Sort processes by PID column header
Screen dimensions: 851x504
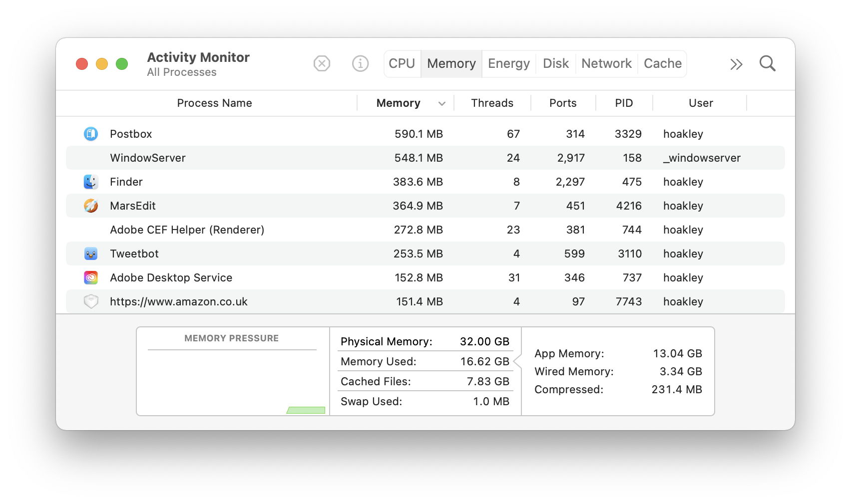point(624,103)
